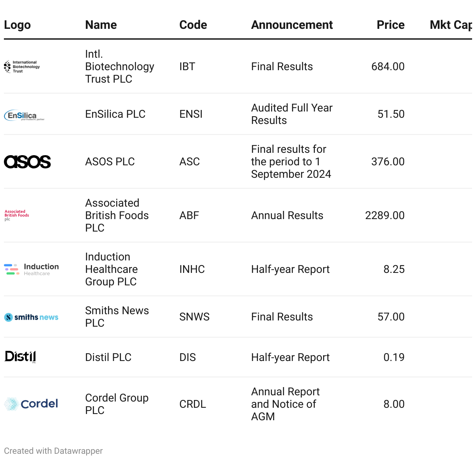This screenshot has width=476, height=460.
Task: Click the 2289.00 price value
Action: tap(385, 216)
